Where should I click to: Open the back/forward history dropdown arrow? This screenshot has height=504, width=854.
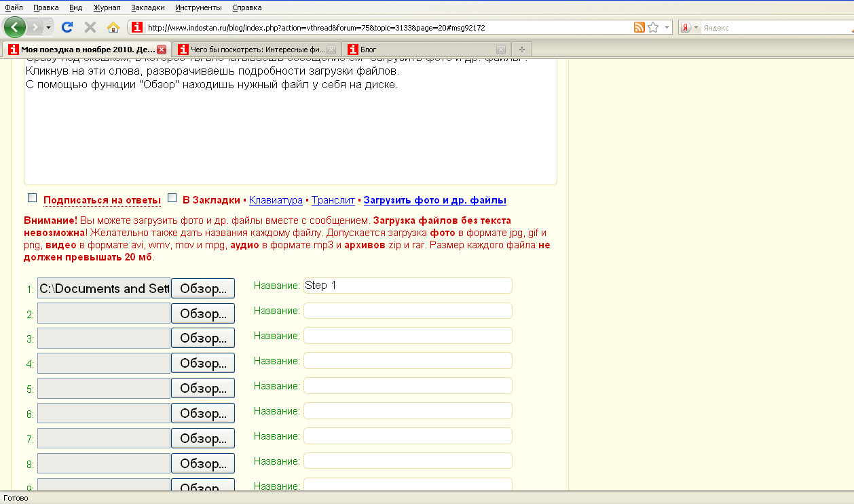click(x=49, y=28)
